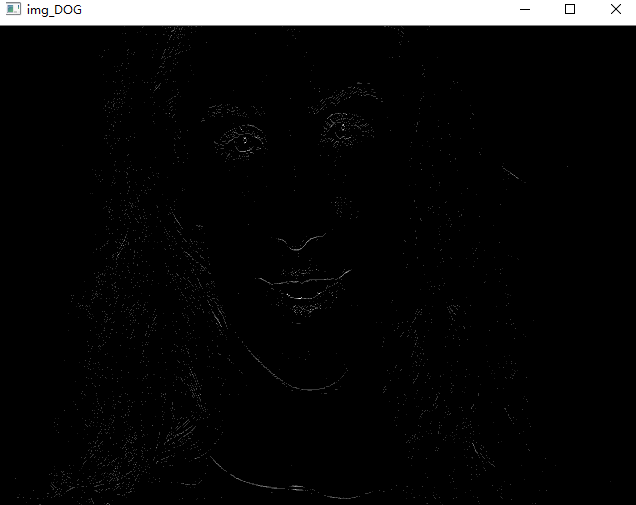Minimize the img_DOG window
Viewport: 636px width, 505px height.
(x=525, y=9)
